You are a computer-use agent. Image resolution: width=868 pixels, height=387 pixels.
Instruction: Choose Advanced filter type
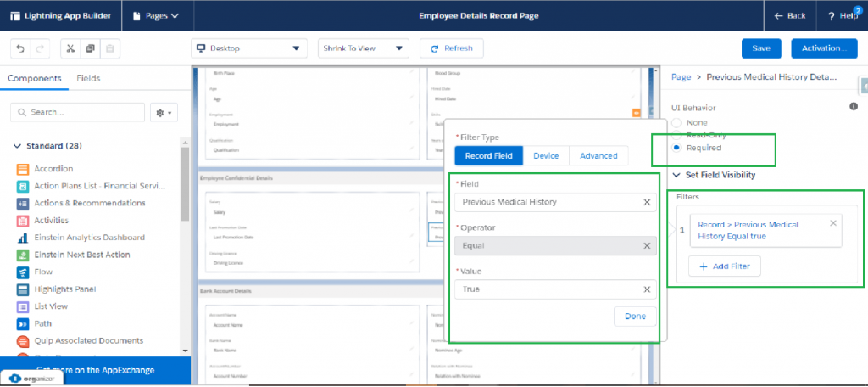598,156
